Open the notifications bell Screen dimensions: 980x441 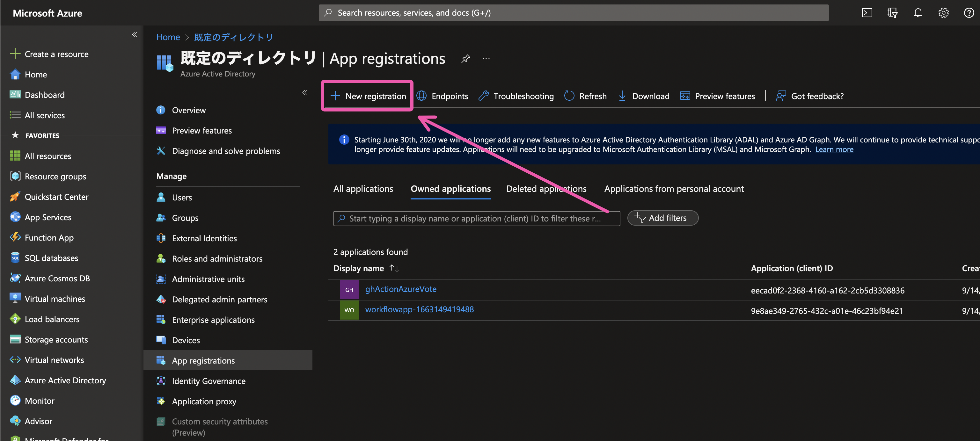[918, 12]
